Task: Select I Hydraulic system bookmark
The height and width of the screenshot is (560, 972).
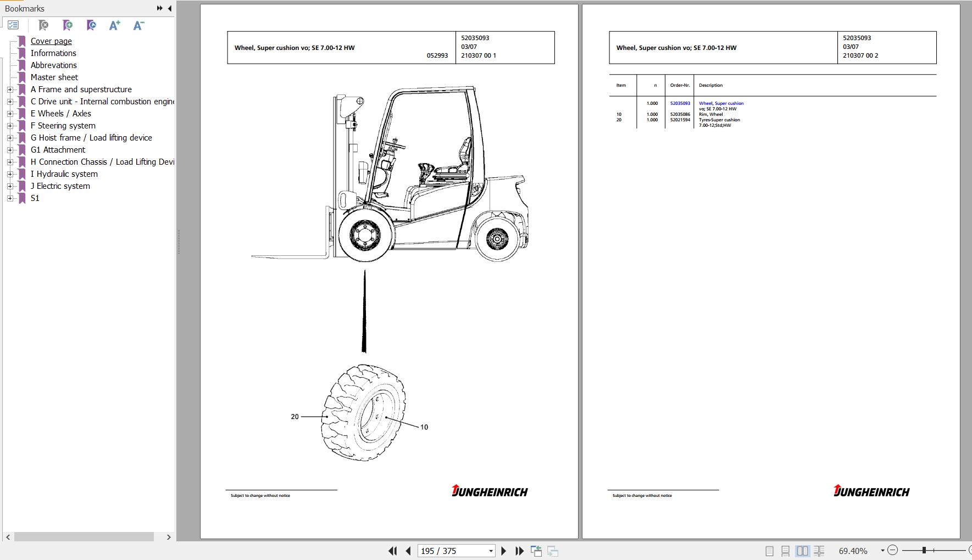Action: (64, 174)
